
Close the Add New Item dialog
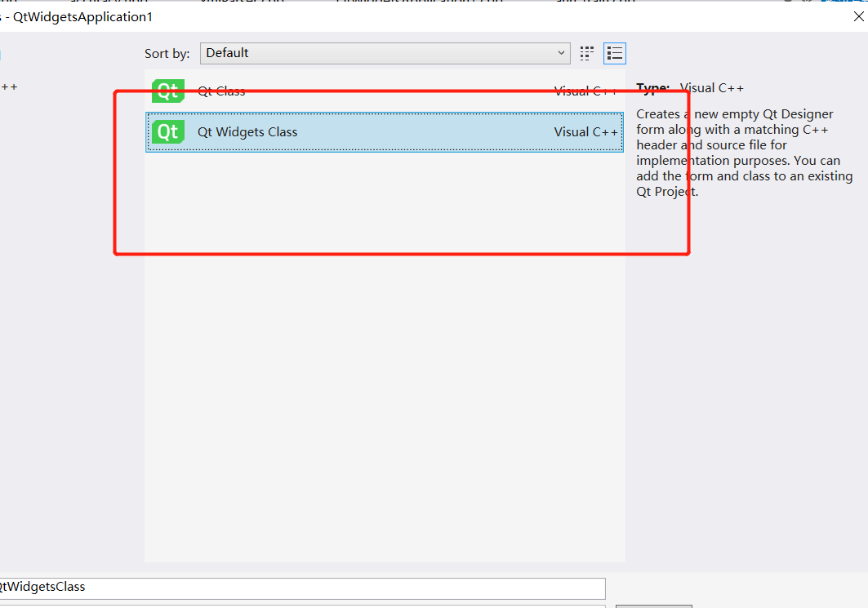tap(858, 16)
